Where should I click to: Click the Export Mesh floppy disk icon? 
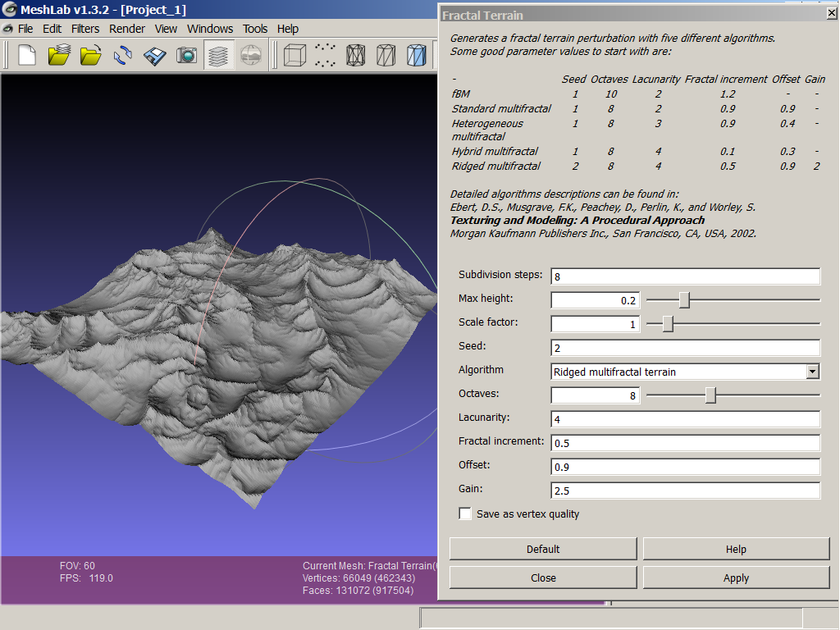155,56
